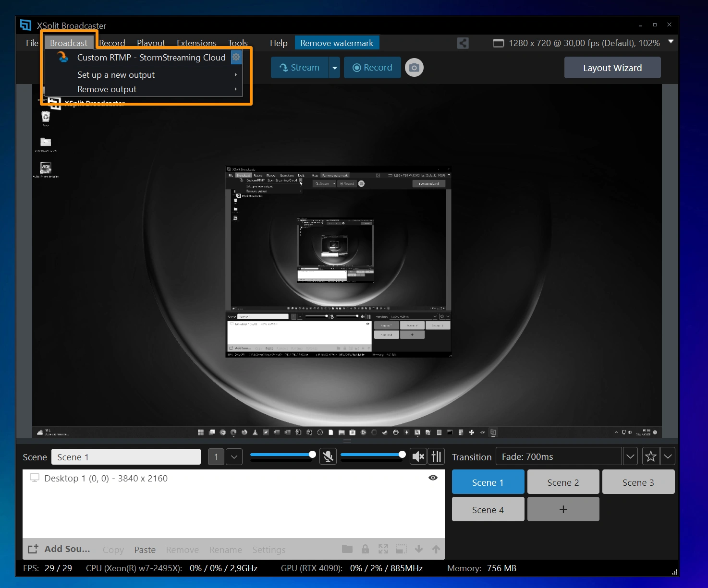Expand the Stream button dropdown arrow

tap(335, 68)
